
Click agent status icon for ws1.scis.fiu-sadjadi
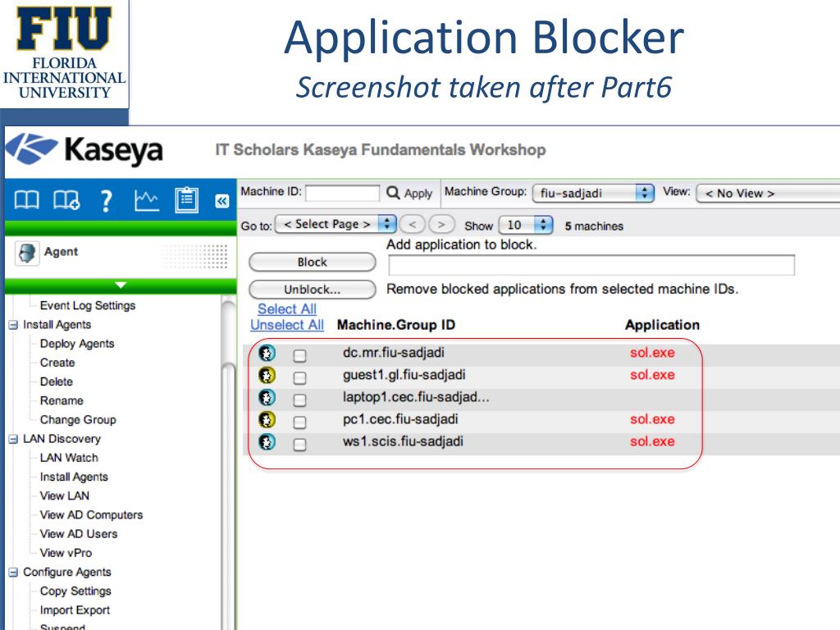click(267, 442)
